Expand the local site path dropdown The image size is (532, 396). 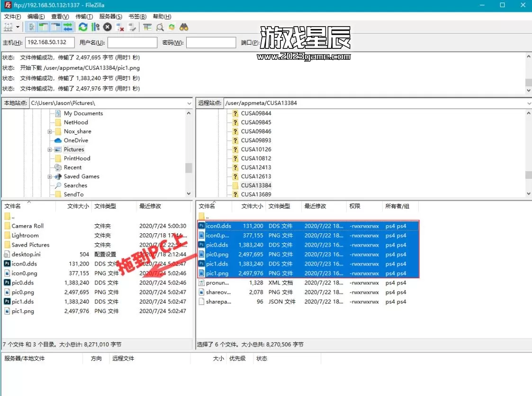point(189,103)
